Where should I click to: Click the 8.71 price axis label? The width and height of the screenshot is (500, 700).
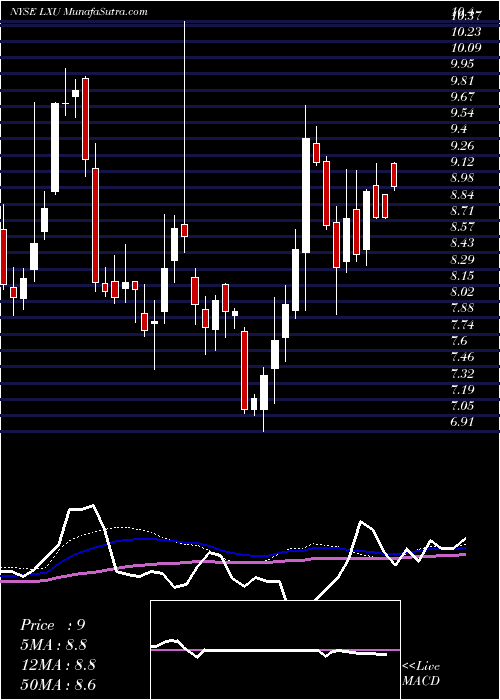(x=464, y=210)
